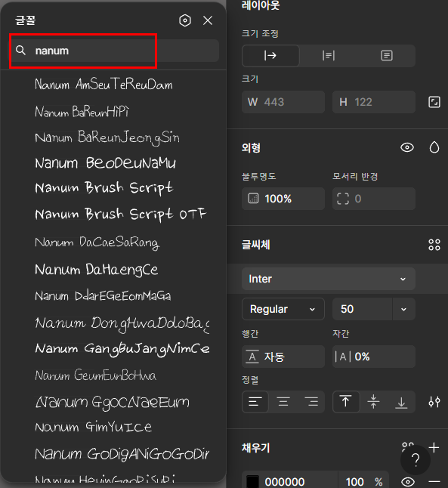Open the Inter font family dropdown
This screenshot has height=488, width=448.
coord(329,279)
